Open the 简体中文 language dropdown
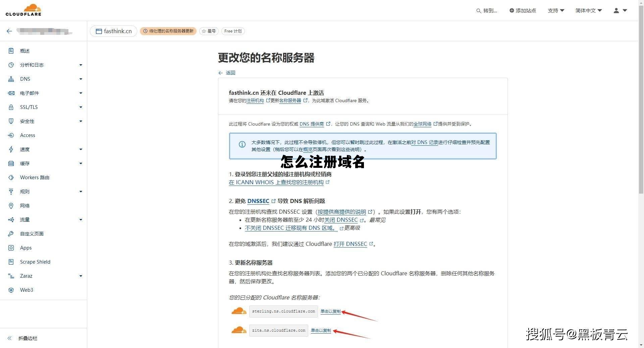The width and height of the screenshot is (644, 348). click(x=589, y=11)
